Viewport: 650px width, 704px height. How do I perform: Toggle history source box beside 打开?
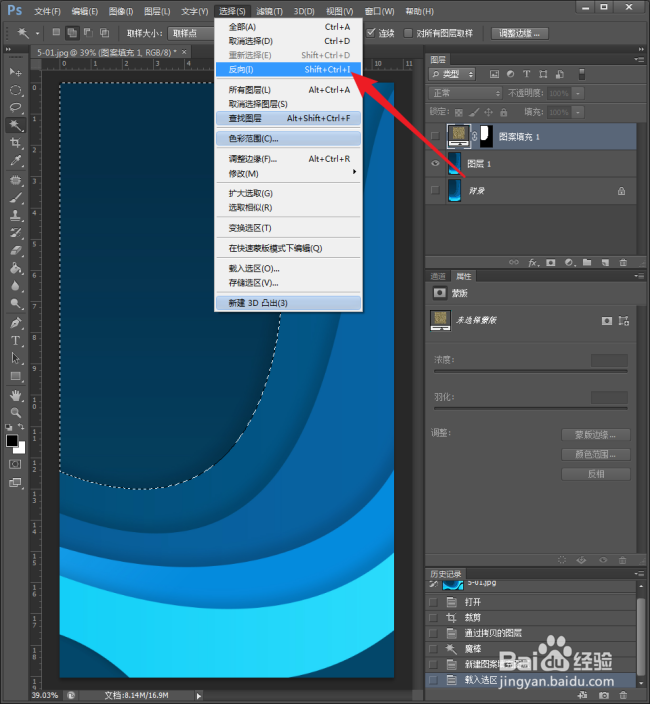[433, 602]
